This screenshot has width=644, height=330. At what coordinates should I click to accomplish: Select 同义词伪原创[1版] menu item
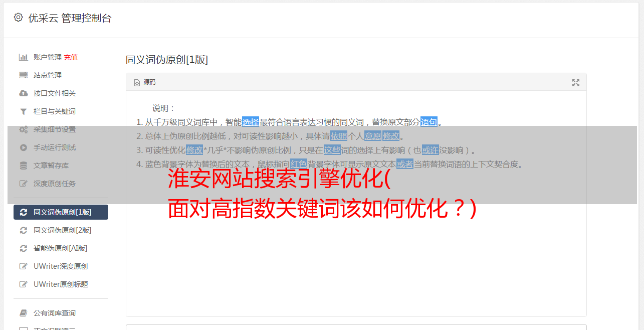(61, 212)
